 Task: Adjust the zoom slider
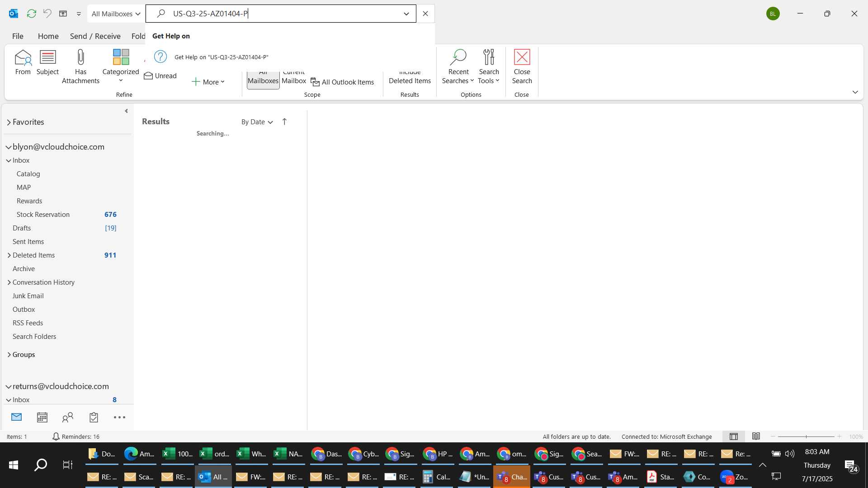pyautogui.click(x=806, y=436)
